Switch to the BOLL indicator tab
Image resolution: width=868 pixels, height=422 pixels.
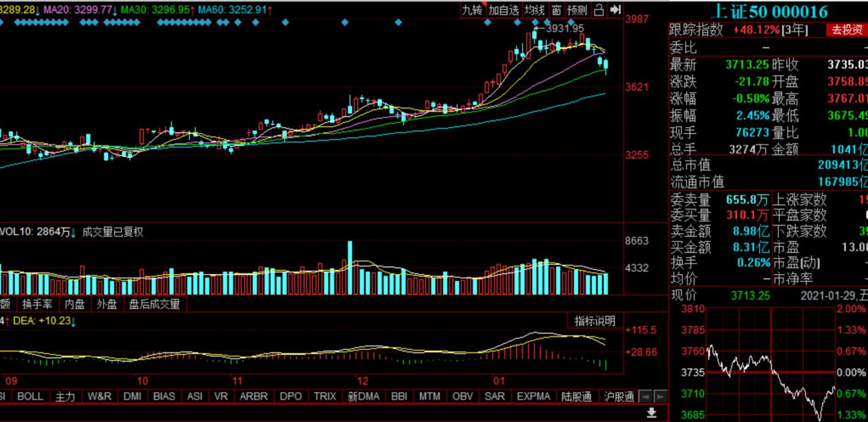tap(30, 396)
